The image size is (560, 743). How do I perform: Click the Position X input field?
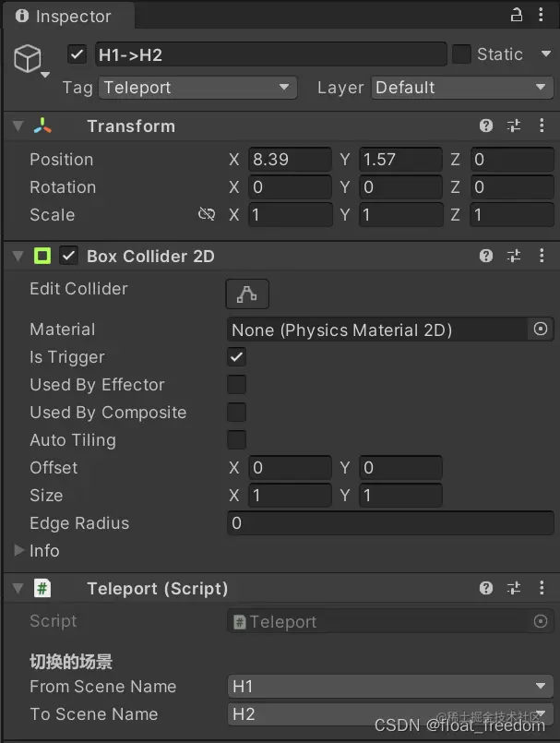(x=291, y=160)
